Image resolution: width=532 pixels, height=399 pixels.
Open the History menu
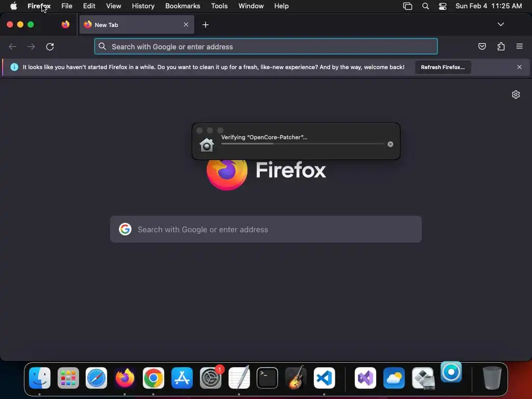tap(143, 6)
